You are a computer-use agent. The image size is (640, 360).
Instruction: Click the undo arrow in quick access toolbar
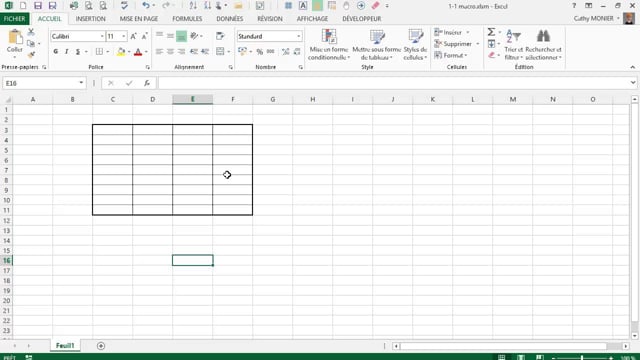pyautogui.click(x=145, y=6)
